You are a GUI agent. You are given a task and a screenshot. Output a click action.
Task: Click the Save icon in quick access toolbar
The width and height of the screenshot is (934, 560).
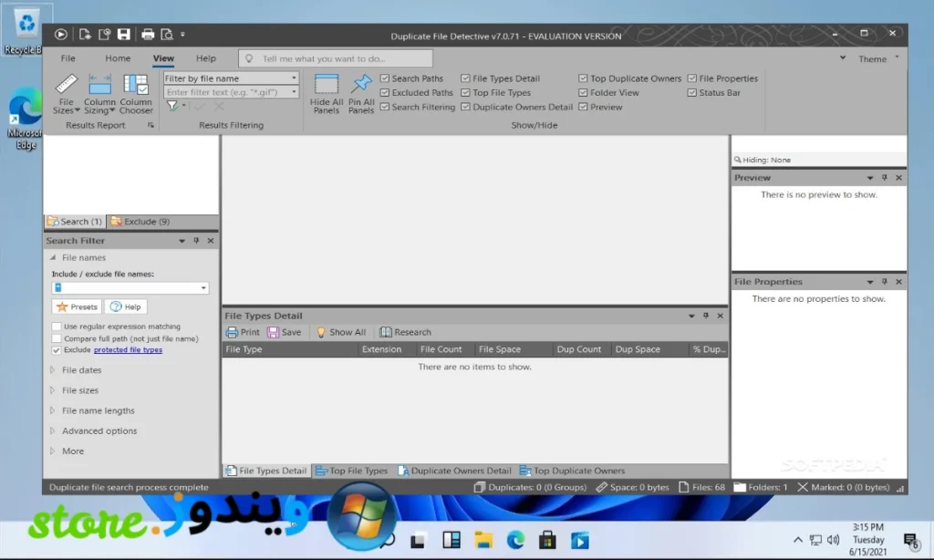[x=124, y=35]
